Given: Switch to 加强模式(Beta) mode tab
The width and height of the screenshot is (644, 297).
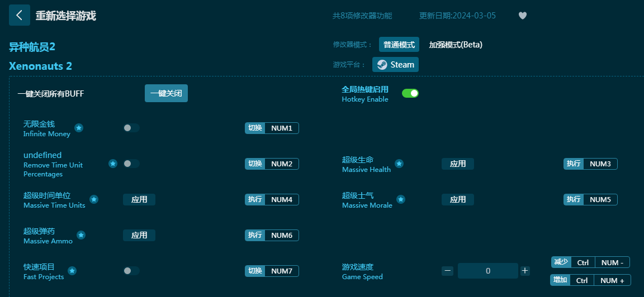Looking at the screenshot, I should (455, 45).
